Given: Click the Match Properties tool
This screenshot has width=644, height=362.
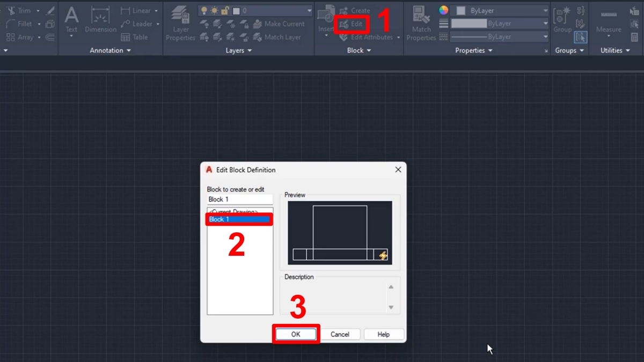Looking at the screenshot, I should point(421,24).
